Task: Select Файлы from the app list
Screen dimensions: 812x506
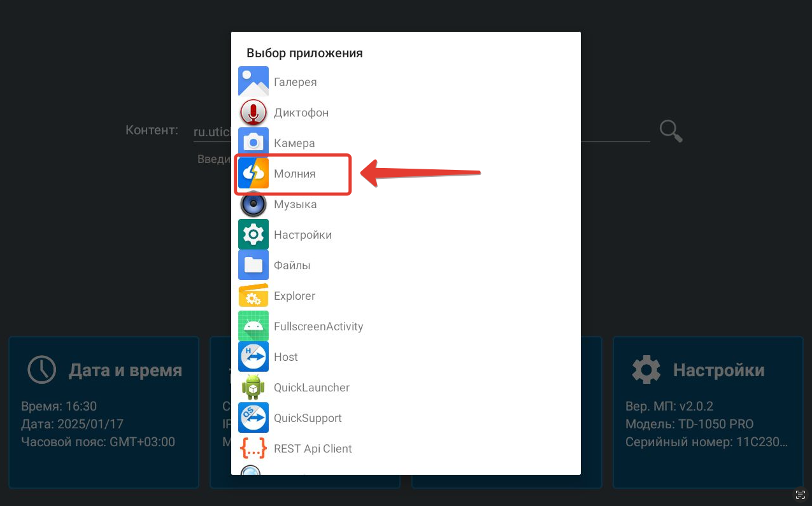Action: (x=292, y=265)
